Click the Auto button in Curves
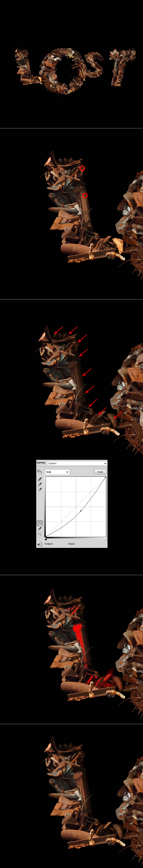Screen dimensions: 143x868 100,472
